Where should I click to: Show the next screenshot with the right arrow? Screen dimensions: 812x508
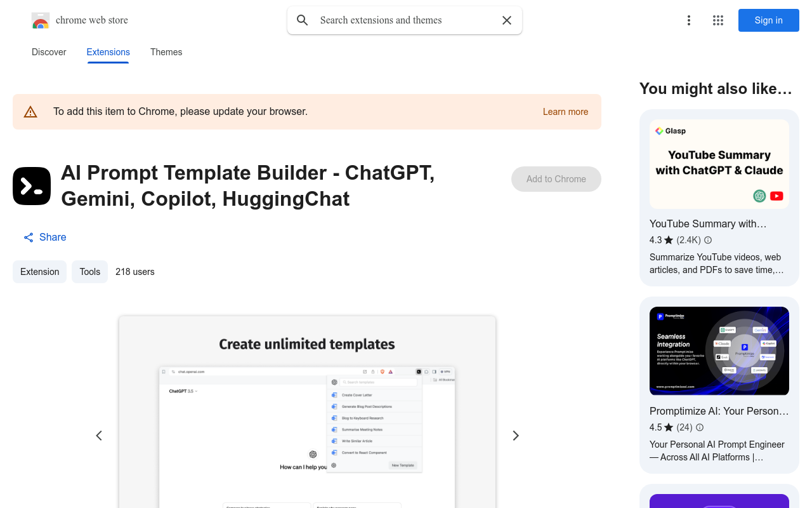point(516,436)
